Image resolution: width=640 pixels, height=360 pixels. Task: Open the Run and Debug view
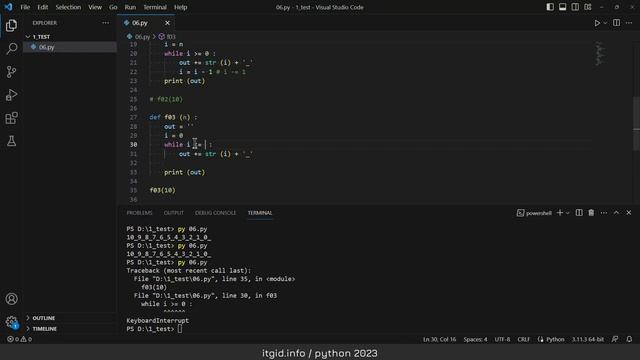11,95
